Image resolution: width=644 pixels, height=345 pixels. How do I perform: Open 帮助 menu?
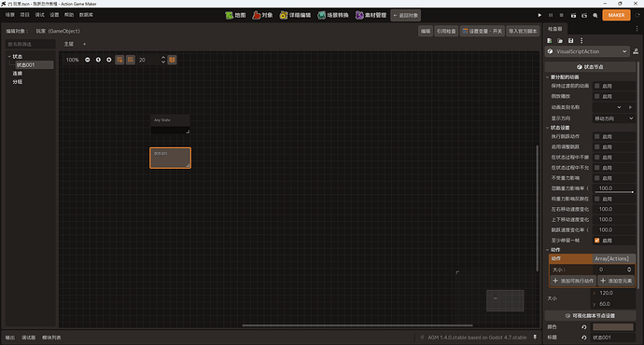click(x=69, y=15)
